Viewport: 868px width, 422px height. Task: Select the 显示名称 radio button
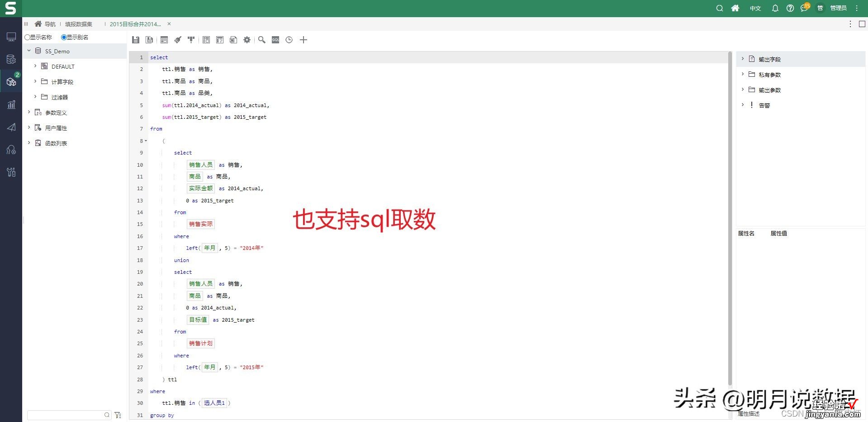pos(27,37)
